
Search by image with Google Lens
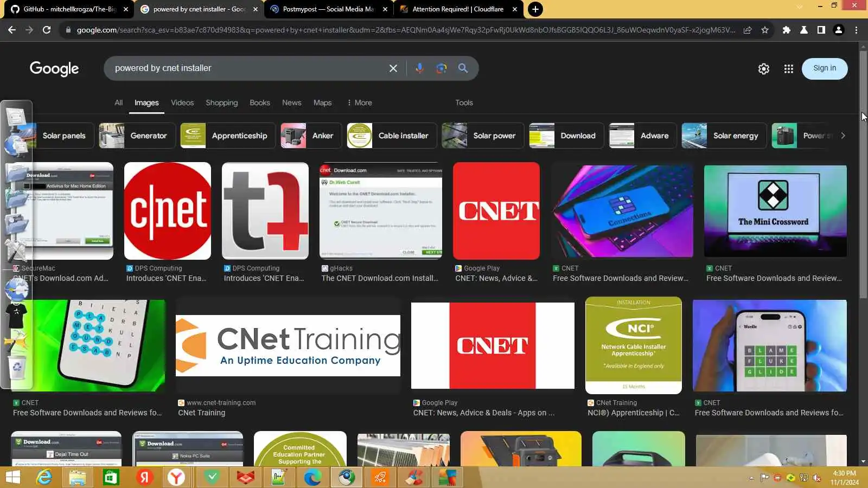[x=441, y=68]
